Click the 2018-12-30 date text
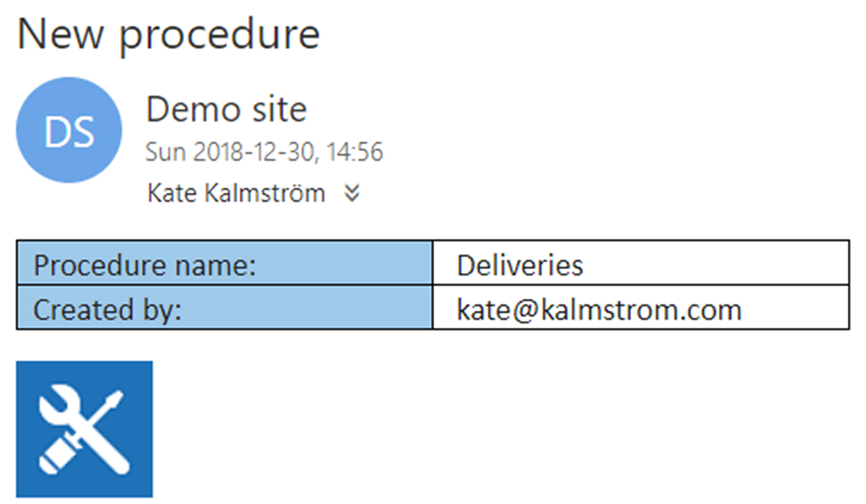The height and width of the screenshot is (504, 866). click(x=253, y=152)
